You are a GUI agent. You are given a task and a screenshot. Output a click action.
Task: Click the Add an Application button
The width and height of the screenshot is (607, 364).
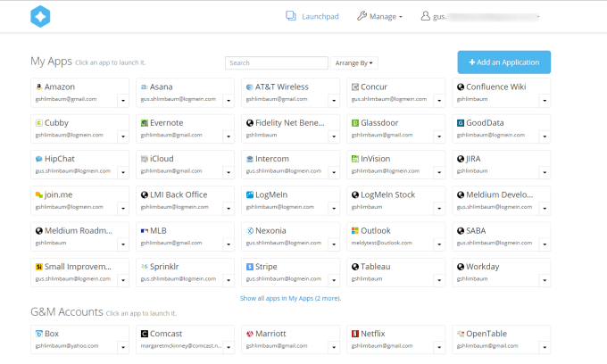(x=503, y=62)
